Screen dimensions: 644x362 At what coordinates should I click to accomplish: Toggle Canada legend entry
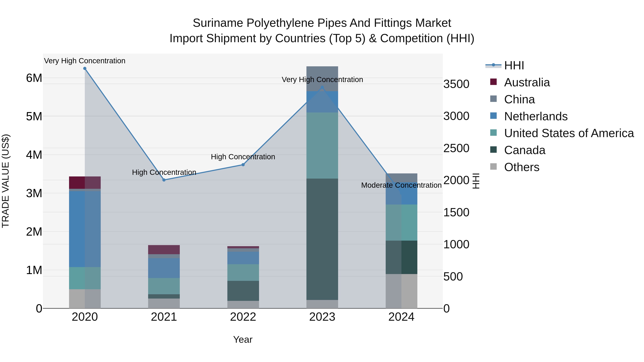pyautogui.click(x=518, y=150)
